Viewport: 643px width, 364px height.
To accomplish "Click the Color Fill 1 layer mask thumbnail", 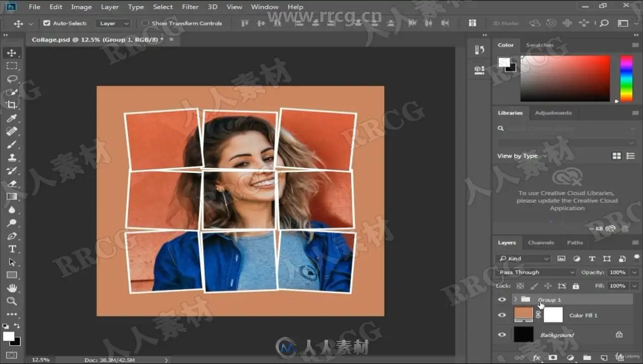I will coord(553,315).
